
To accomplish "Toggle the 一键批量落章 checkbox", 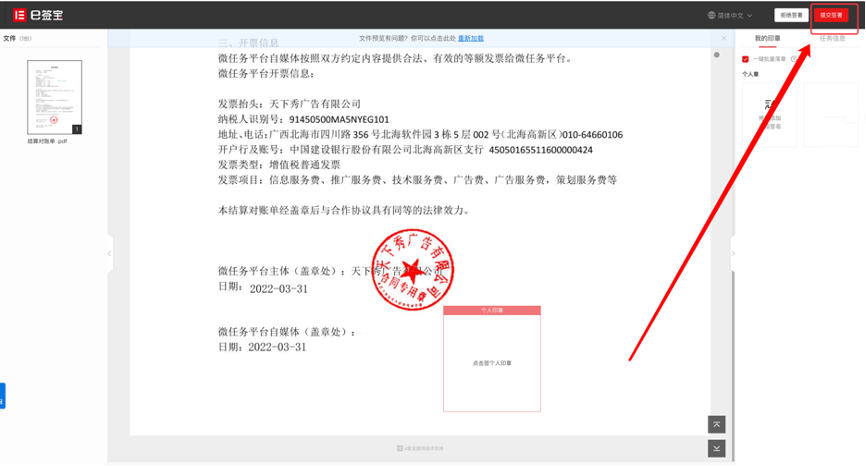I will [x=745, y=59].
